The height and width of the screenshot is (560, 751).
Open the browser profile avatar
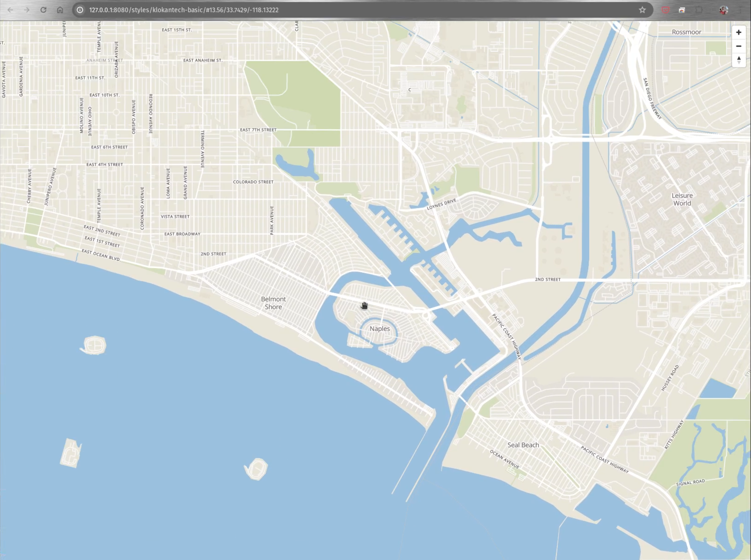(x=723, y=10)
